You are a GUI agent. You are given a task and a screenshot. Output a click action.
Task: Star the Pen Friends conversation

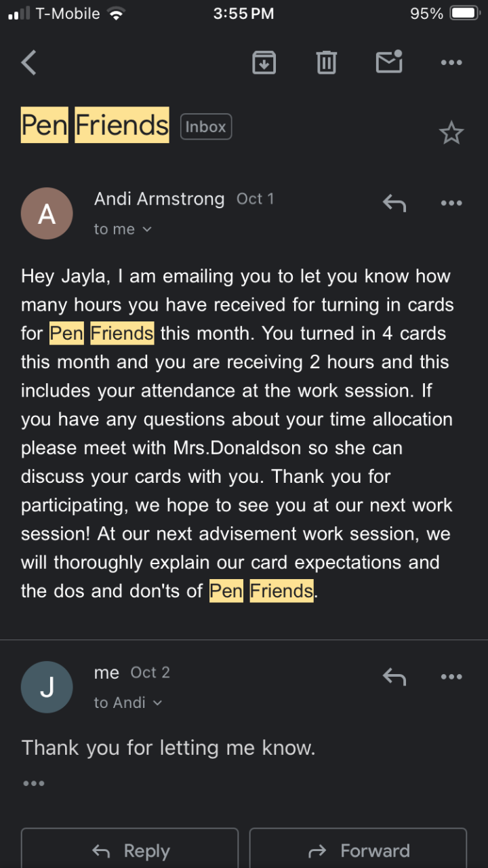451,133
